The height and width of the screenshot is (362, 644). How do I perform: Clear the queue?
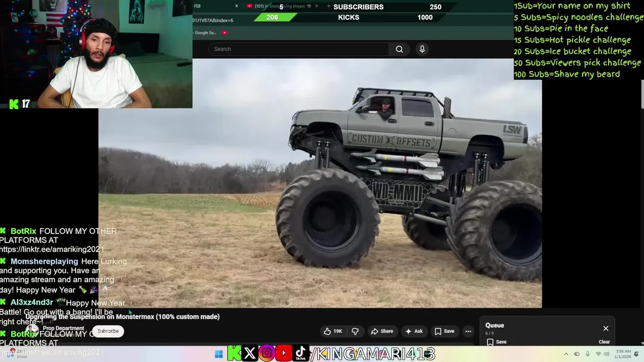[604, 342]
